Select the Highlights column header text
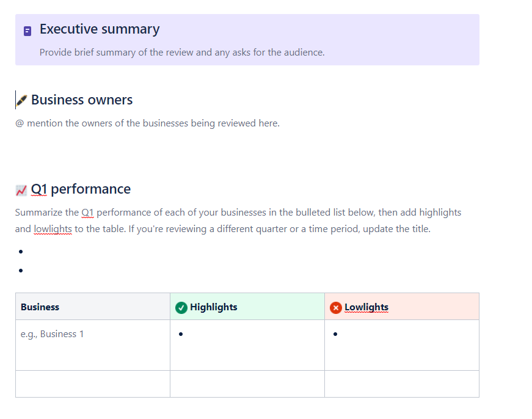532x419 pixels. pyautogui.click(x=213, y=307)
